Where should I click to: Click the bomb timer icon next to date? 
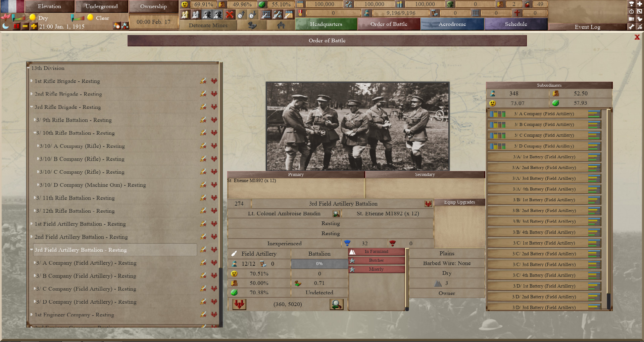(116, 26)
